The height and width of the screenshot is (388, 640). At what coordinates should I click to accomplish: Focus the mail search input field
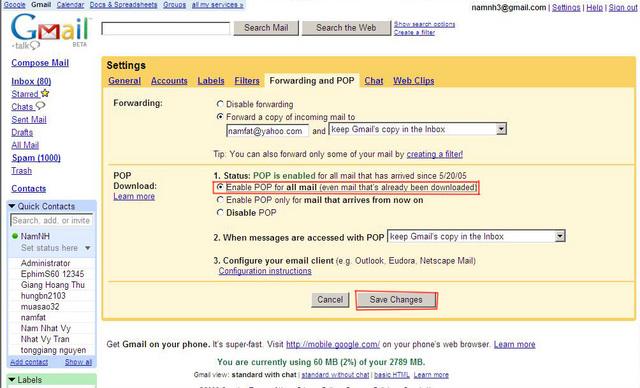point(166,29)
